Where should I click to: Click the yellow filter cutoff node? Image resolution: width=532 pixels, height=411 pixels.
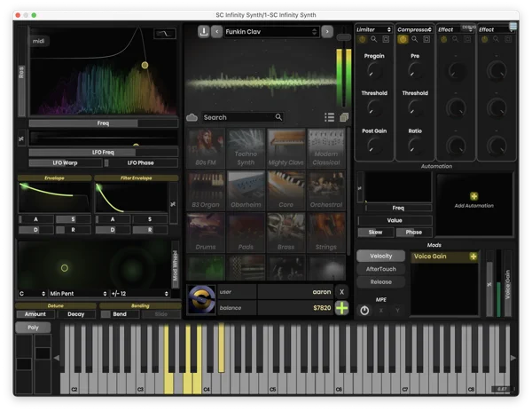click(x=145, y=65)
